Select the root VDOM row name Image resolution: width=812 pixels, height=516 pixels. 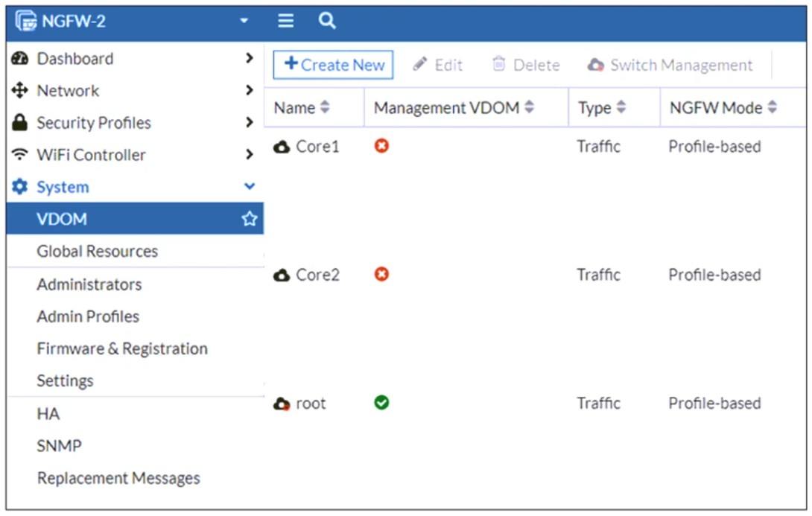[x=311, y=404]
